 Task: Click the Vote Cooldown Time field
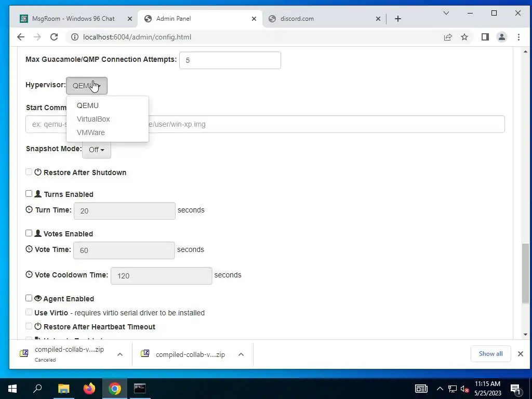(162, 276)
